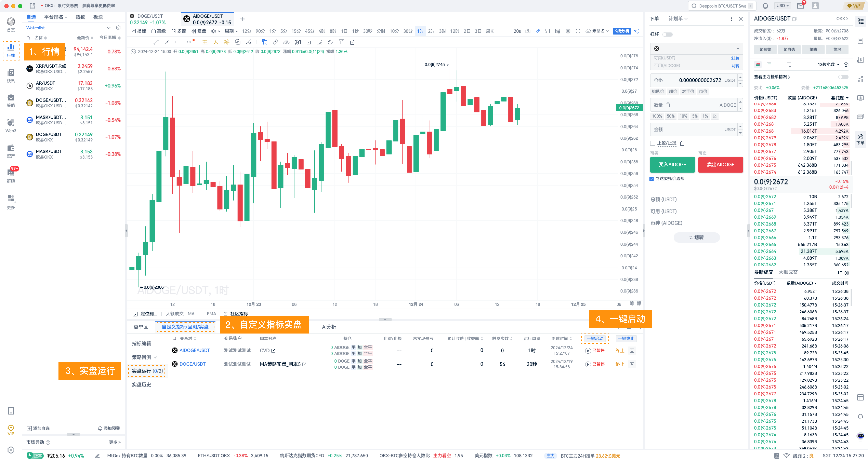Click the 卖出AIDOGE sell button
The image size is (868, 462).
pyautogui.click(x=720, y=165)
